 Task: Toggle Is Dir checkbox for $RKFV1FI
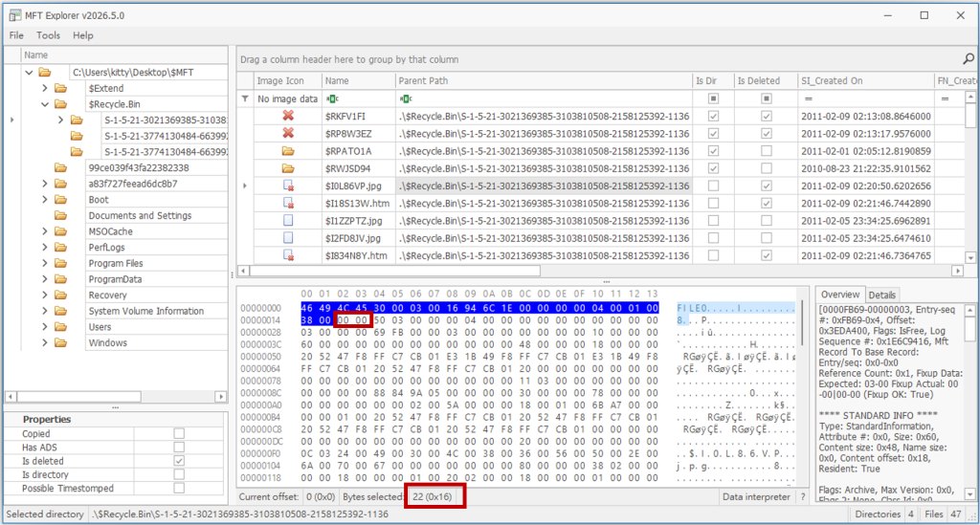pyautogui.click(x=713, y=116)
